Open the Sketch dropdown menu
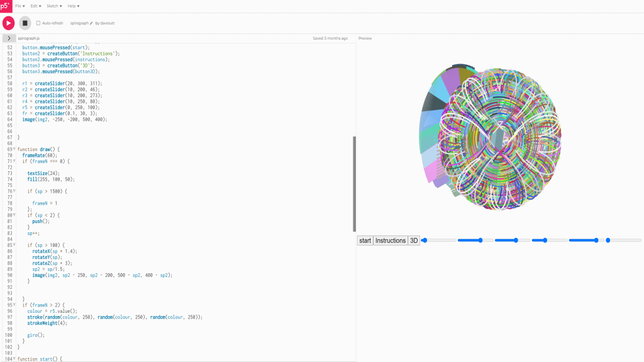644x362 pixels. [54, 6]
